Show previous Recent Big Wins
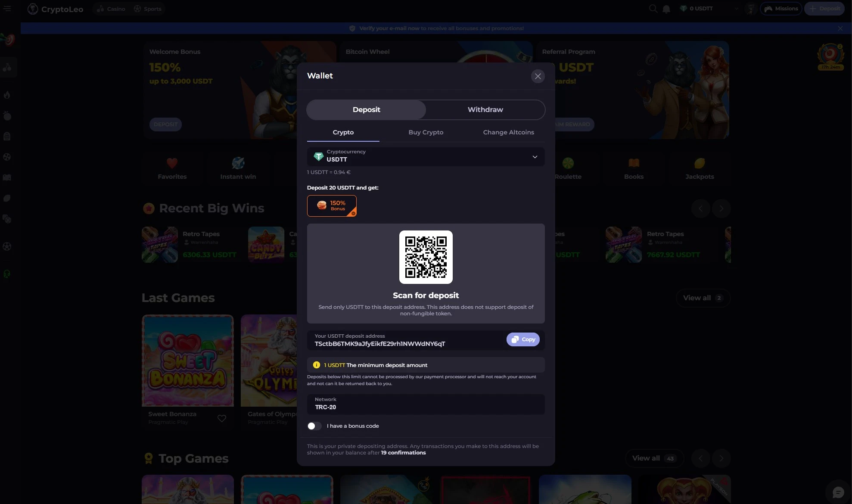 (x=700, y=208)
